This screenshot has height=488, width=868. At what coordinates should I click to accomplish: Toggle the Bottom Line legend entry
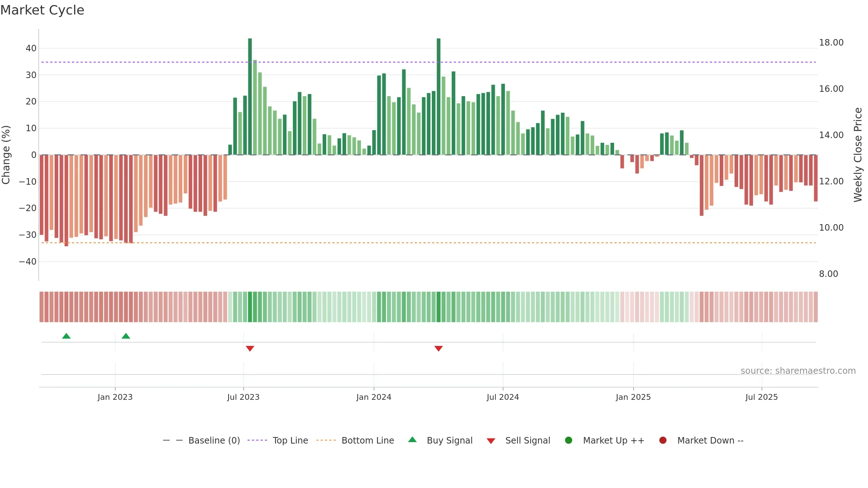click(x=355, y=440)
